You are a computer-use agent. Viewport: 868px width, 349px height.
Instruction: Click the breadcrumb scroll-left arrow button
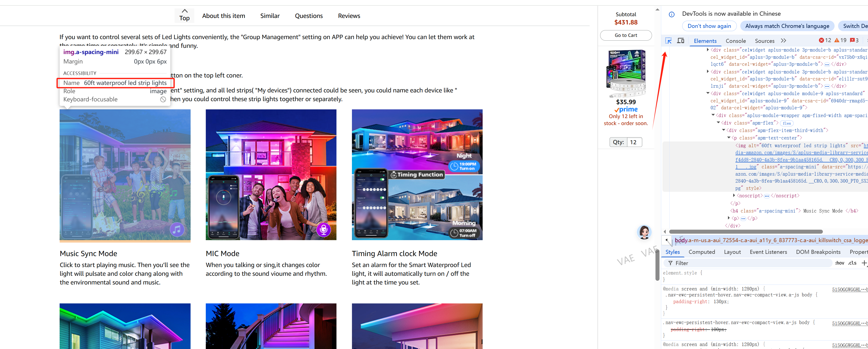click(666, 240)
